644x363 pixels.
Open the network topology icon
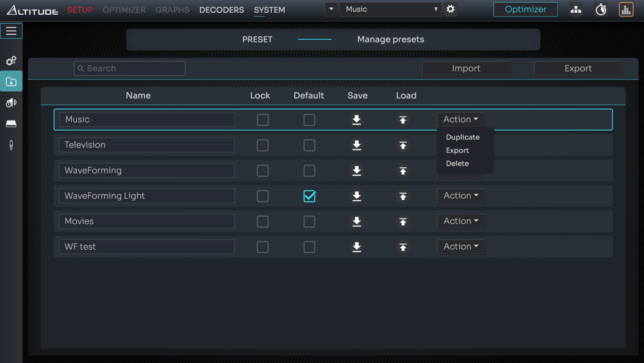[576, 10]
